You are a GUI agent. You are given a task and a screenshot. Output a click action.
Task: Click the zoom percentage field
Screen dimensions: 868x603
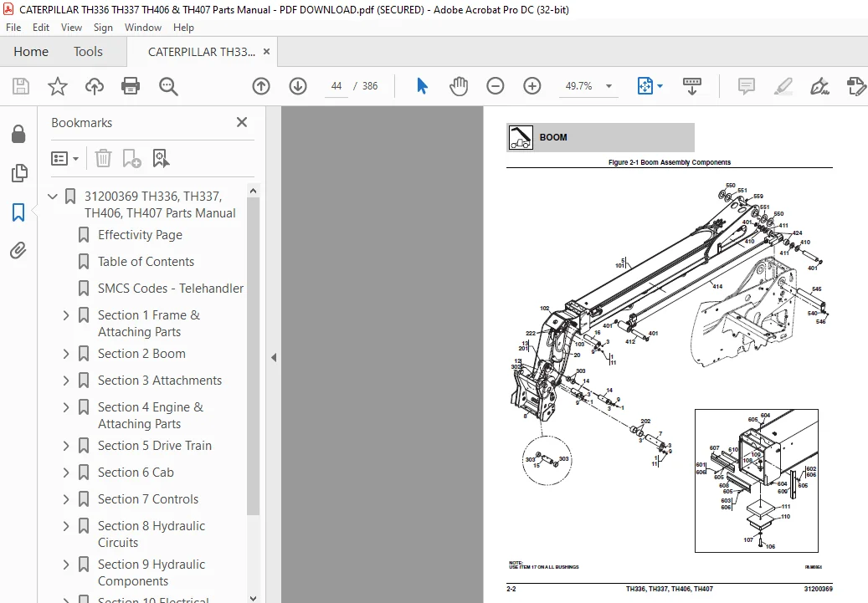[x=579, y=86]
